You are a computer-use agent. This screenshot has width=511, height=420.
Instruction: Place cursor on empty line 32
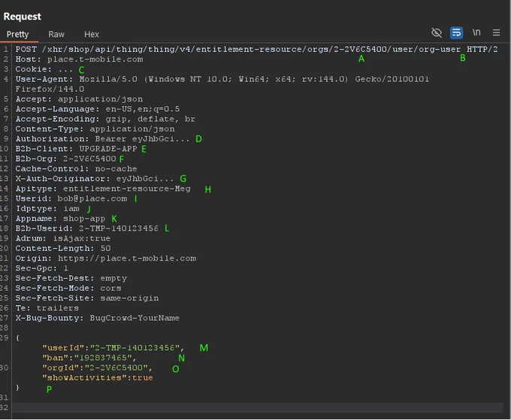pos(258,407)
